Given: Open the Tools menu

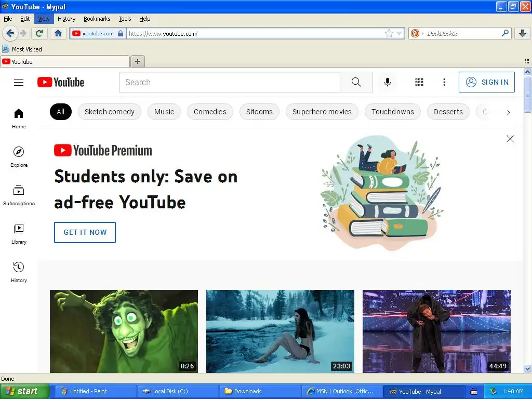Looking at the screenshot, I should click(x=125, y=19).
